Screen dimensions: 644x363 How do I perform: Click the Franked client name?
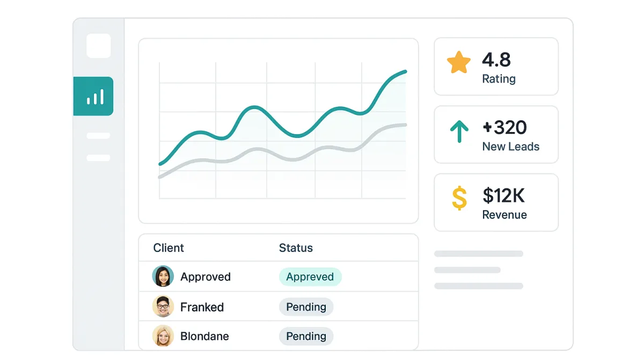202,307
